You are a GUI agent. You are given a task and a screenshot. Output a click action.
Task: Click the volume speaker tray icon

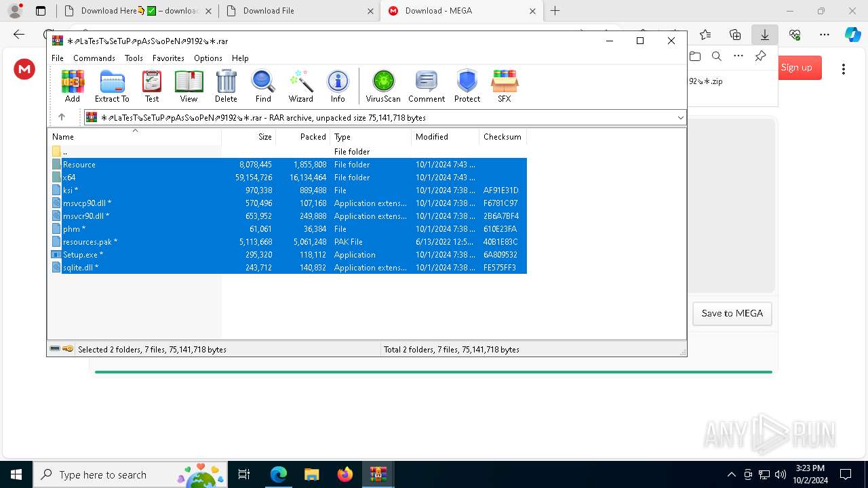[x=781, y=474]
